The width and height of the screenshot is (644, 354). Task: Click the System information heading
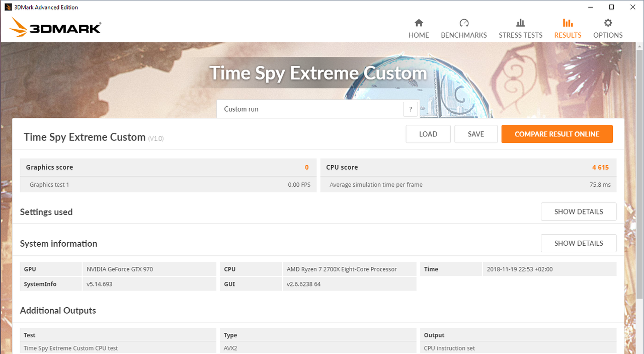point(59,244)
